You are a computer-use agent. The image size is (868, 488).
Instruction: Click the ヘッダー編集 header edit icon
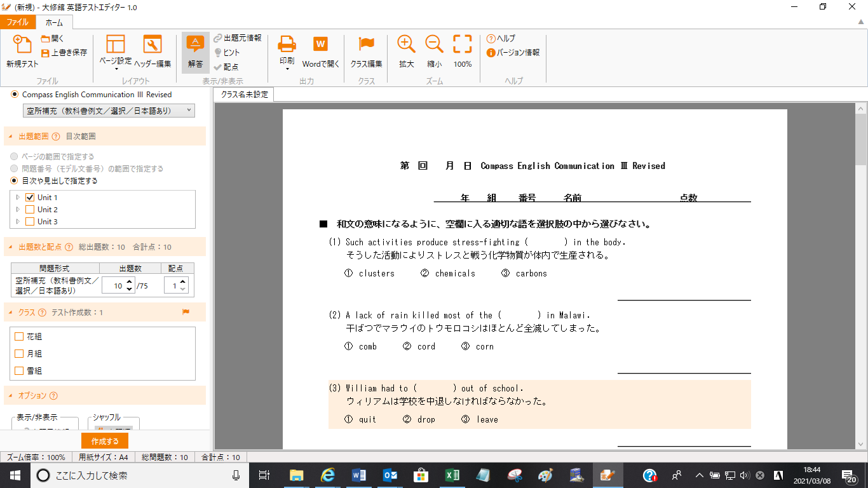click(x=153, y=44)
